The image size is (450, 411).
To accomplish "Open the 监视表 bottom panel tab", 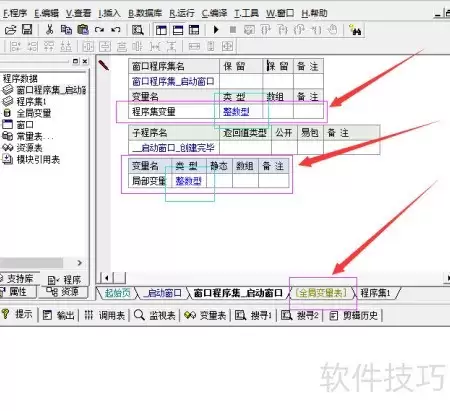I will (x=155, y=315).
